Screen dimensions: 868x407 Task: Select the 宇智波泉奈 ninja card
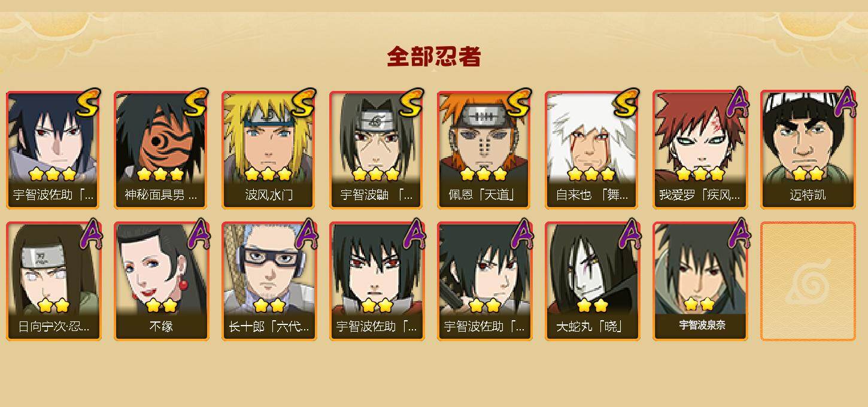coord(700,281)
